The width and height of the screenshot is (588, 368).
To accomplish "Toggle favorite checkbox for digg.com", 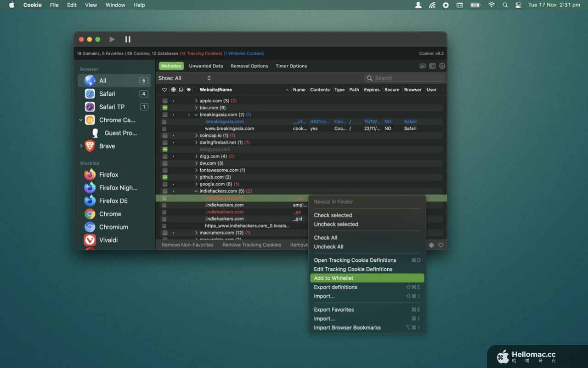I will (x=164, y=156).
